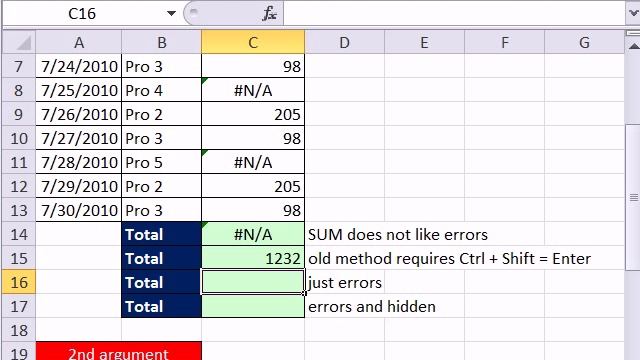Select column A header

79,42
